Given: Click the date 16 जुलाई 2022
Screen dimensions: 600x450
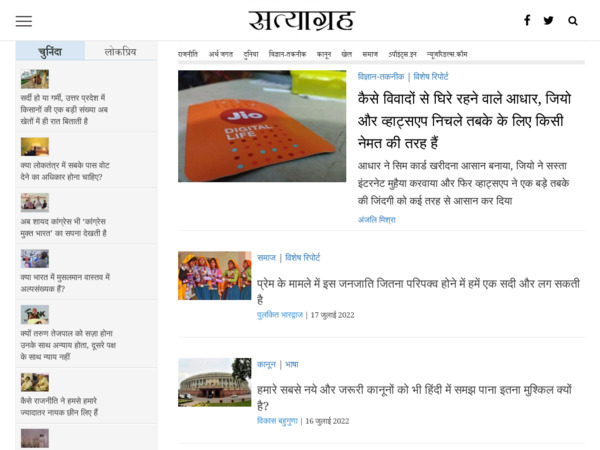Looking at the screenshot, I should click(327, 421).
